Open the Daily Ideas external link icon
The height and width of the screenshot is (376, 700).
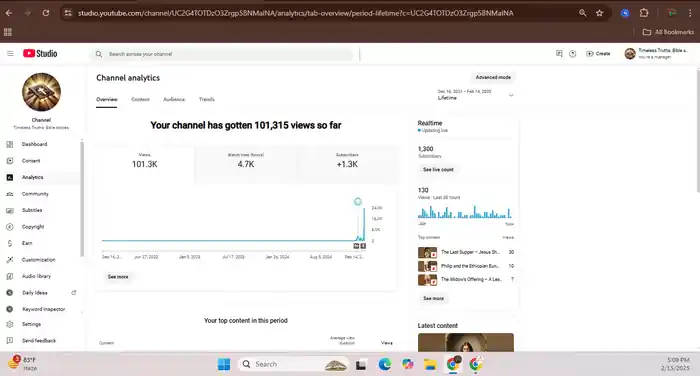74,293
